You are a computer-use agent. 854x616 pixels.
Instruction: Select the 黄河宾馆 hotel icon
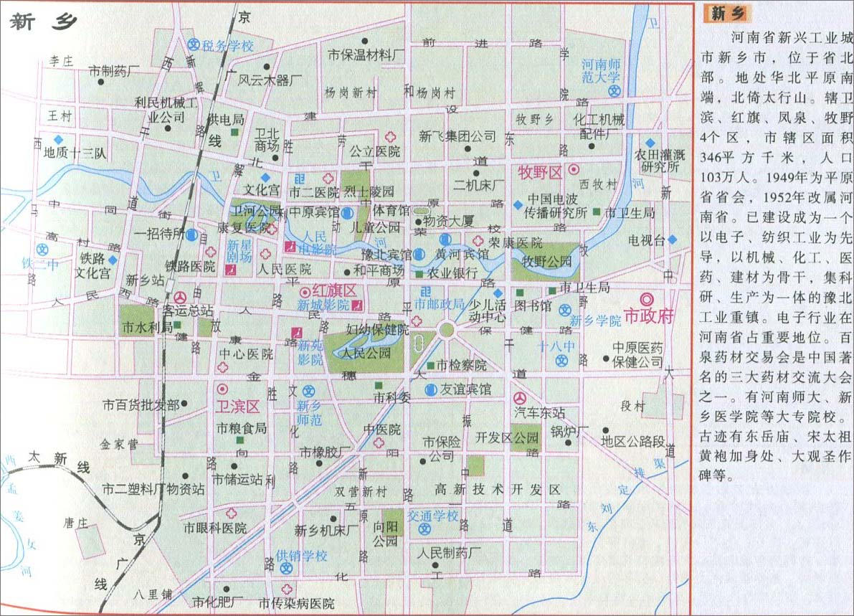coord(445,239)
